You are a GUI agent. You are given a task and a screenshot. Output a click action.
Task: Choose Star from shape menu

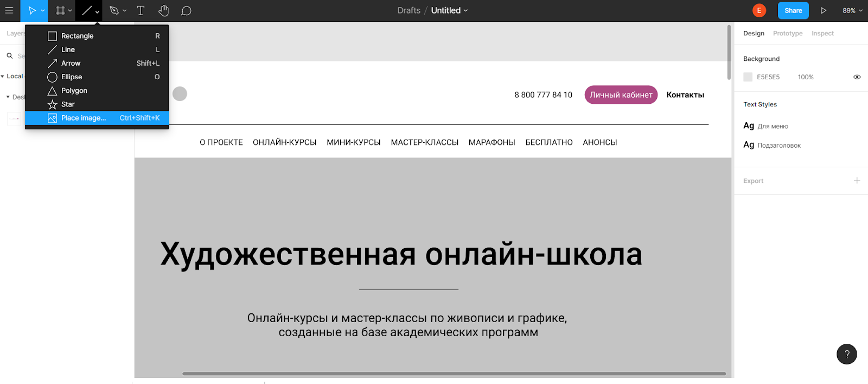click(x=97, y=104)
